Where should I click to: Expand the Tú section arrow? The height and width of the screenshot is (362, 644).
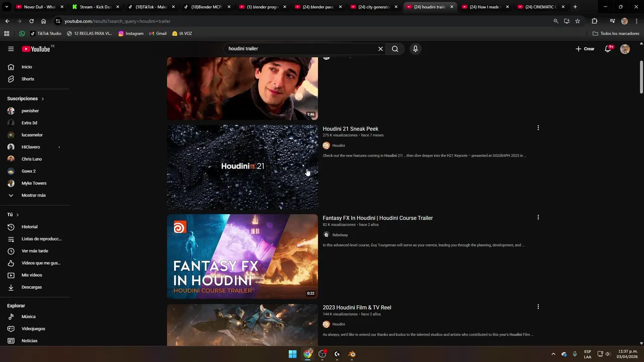(17, 215)
